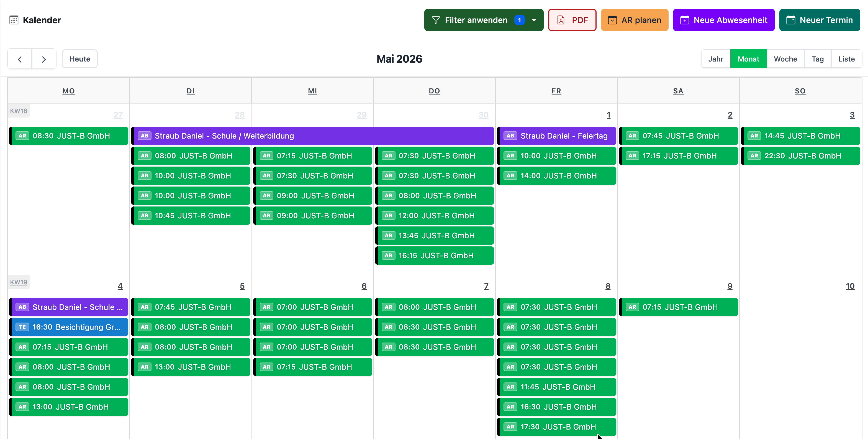
Task: Open the 10:45 JUST-B GmbH event
Action: point(190,216)
